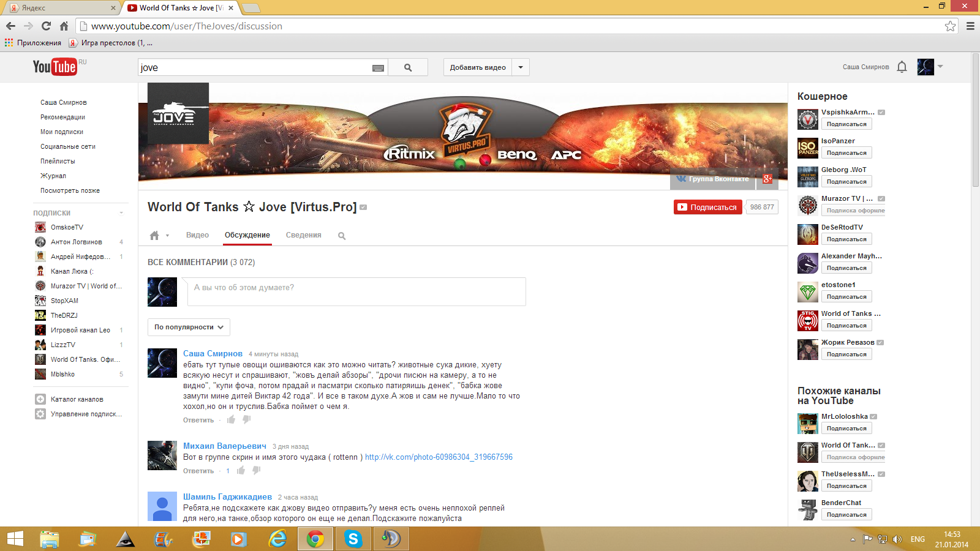This screenshot has width=980, height=551.
Task: Click the Gleborg .WoT channel icon
Action: [808, 176]
